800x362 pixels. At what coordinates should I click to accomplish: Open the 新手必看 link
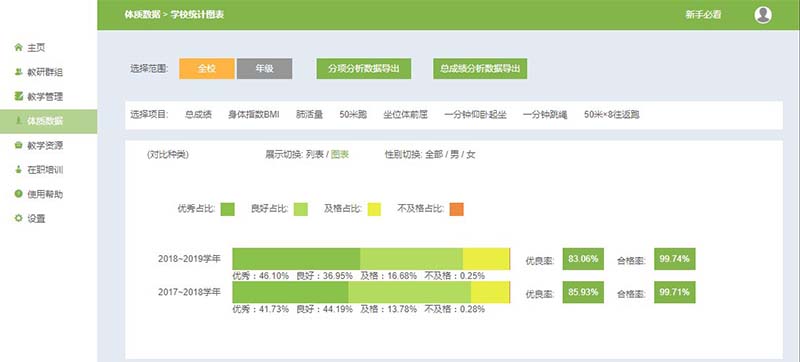pyautogui.click(x=703, y=15)
